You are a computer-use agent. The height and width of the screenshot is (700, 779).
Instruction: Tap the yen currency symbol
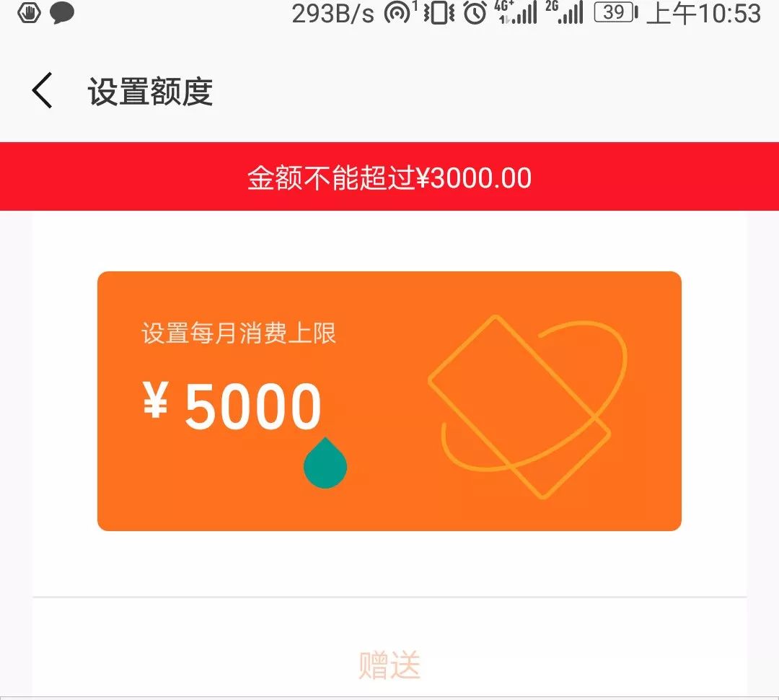pos(156,399)
